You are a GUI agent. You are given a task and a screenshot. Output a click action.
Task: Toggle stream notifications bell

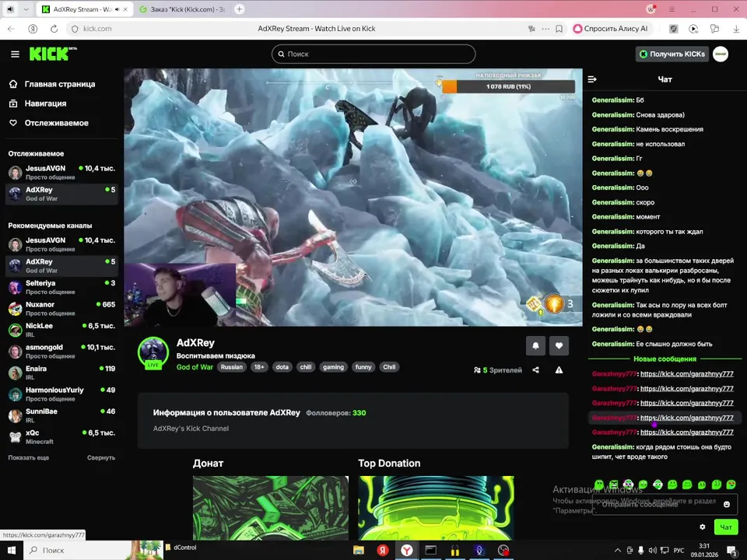535,345
